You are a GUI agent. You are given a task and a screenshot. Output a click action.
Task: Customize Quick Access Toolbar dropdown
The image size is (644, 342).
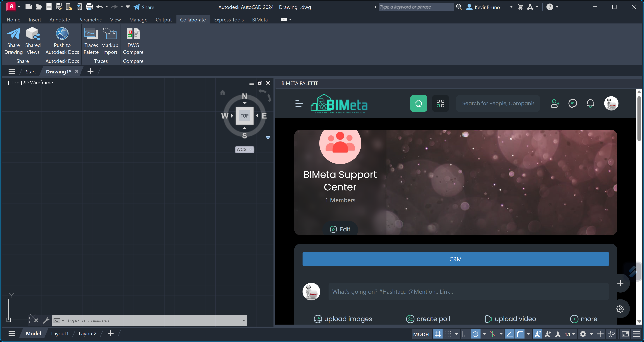[x=128, y=7]
